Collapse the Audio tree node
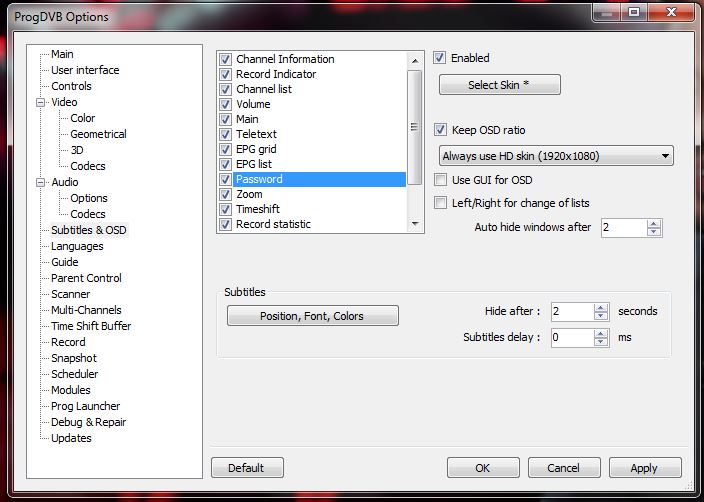Viewport: 704px width, 502px height. coord(40,182)
